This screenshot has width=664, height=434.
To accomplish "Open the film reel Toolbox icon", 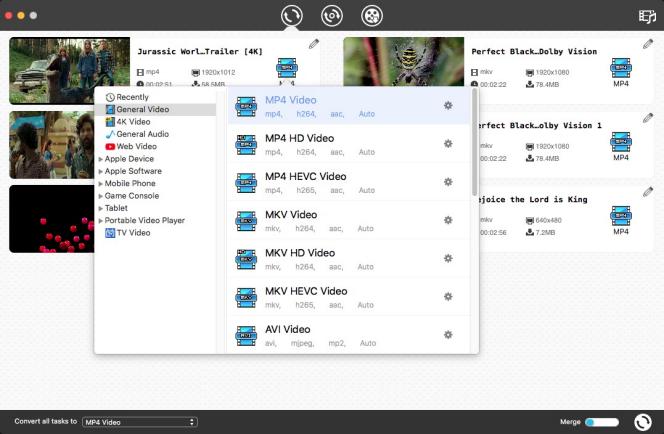I will coord(371,16).
